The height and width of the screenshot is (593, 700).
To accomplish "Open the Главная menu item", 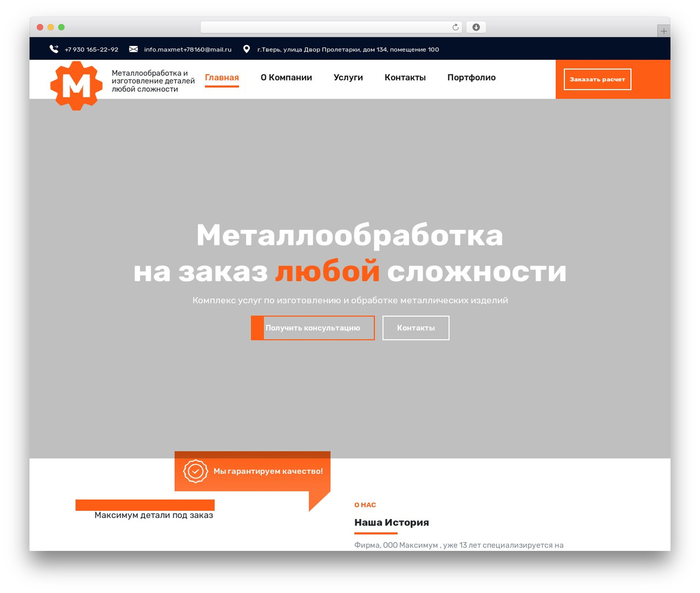I will pyautogui.click(x=222, y=78).
